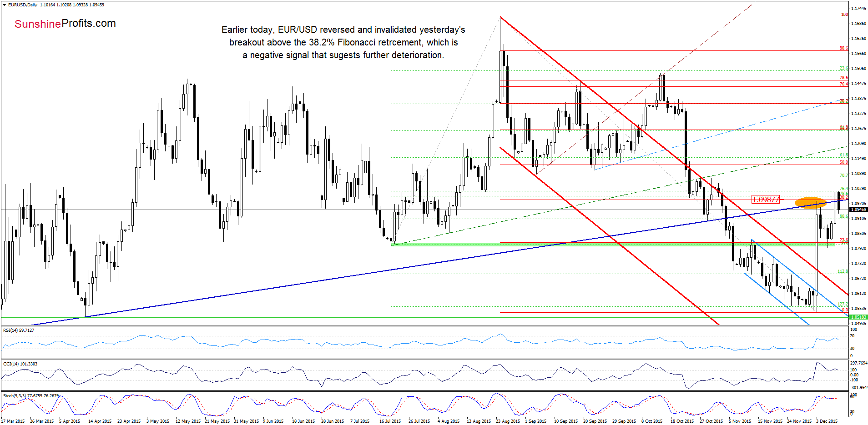The height and width of the screenshot is (425, 868).
Task: Click the green 112.8 Fibonacci extension label
Action: 843,271
